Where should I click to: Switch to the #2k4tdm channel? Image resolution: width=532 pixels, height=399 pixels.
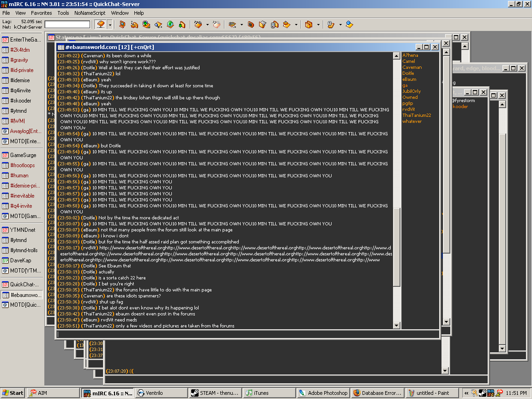coord(19,50)
